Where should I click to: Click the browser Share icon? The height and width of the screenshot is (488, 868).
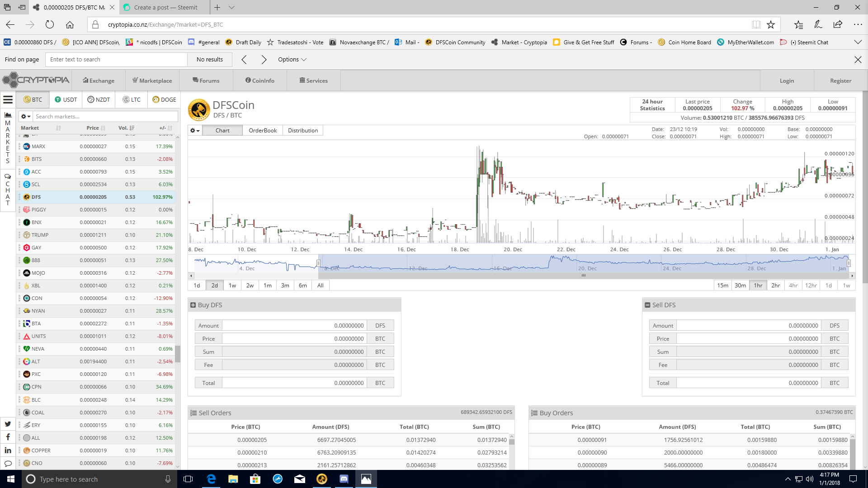[x=838, y=24]
